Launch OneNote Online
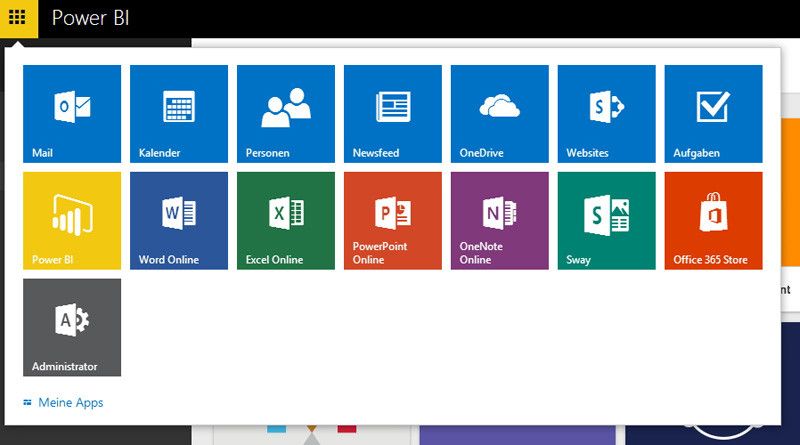The image size is (800, 445). 499,220
